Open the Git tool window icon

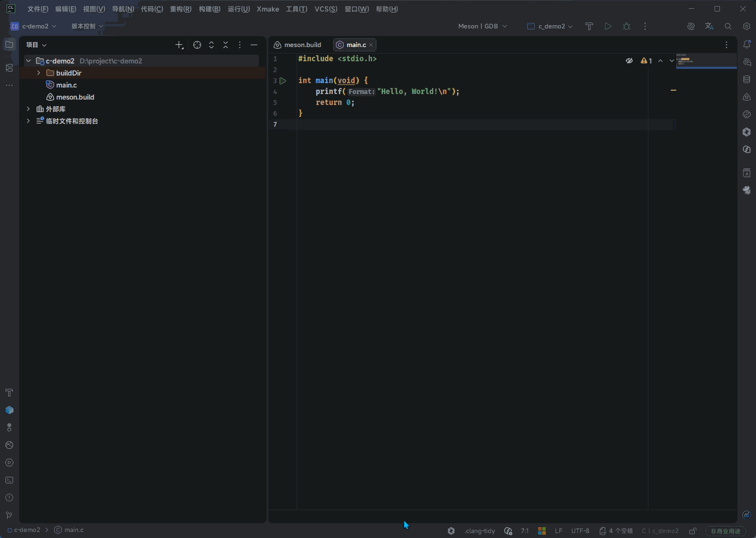coord(9,515)
